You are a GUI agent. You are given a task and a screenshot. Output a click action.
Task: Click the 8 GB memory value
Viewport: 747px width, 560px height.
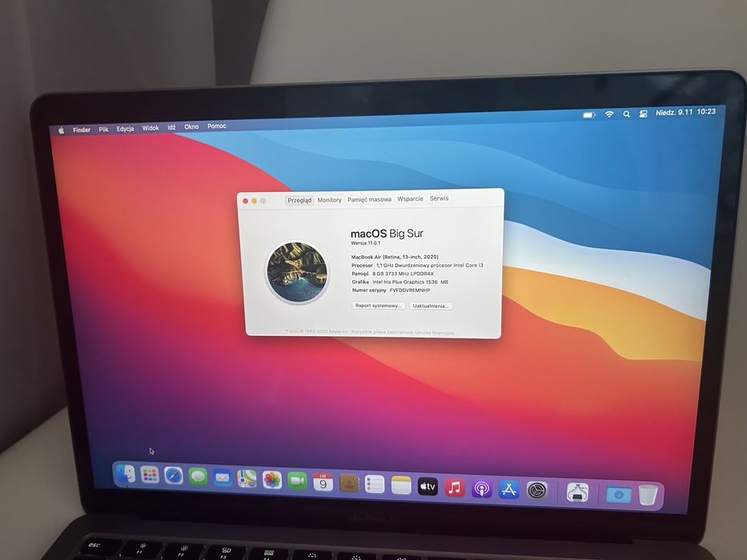pos(403,274)
